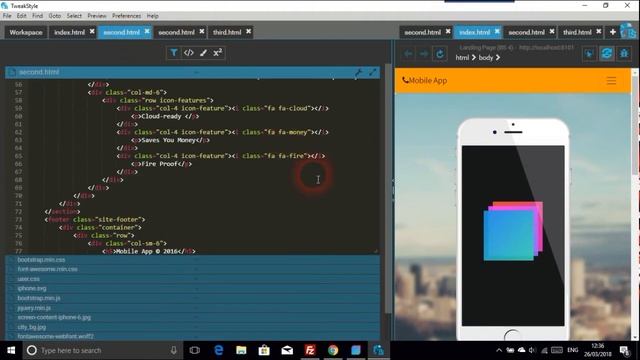This screenshot has width=640, height=360.
Task: Open the Goto menu
Action: [55, 16]
